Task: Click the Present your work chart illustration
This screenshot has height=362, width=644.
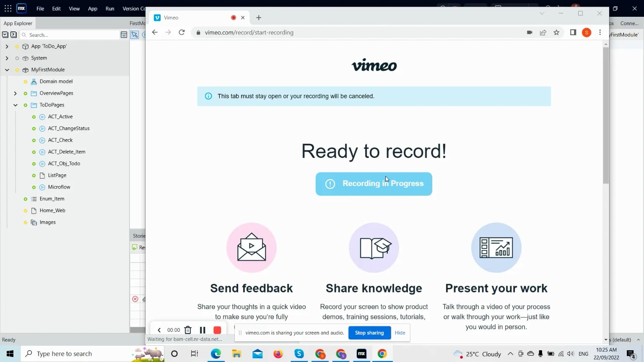Action: coord(496,248)
